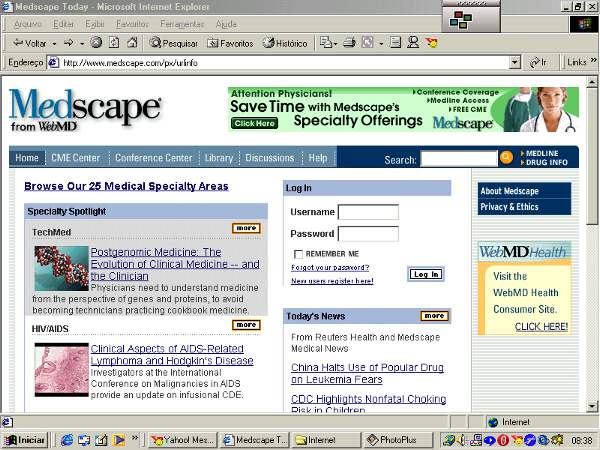
Task: Open the MEDLINE link
Action: click(542, 153)
